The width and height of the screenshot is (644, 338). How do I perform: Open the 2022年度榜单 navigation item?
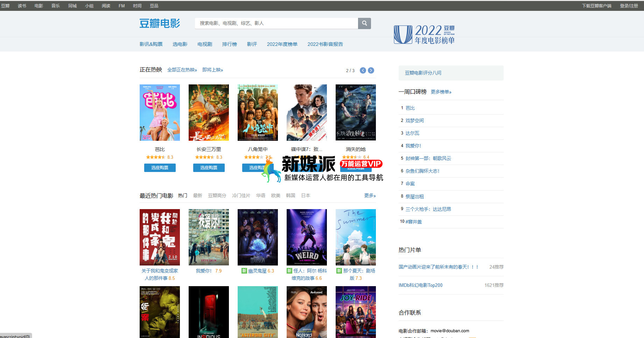click(x=282, y=44)
